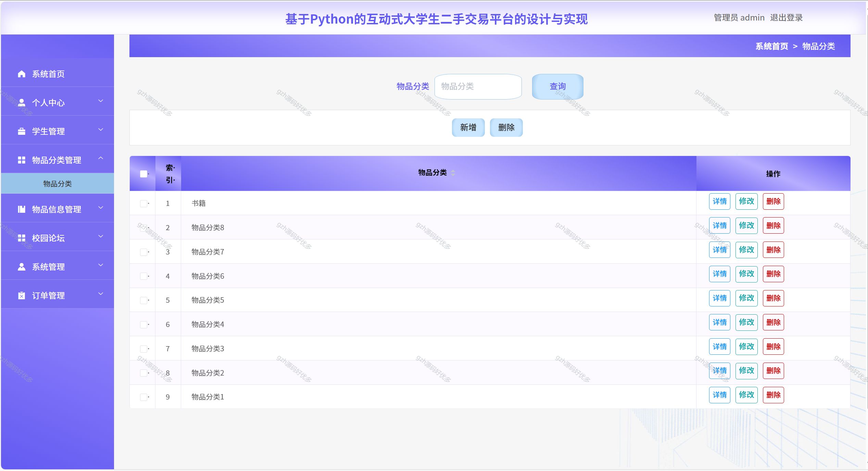Click the 新增 button

click(x=468, y=128)
